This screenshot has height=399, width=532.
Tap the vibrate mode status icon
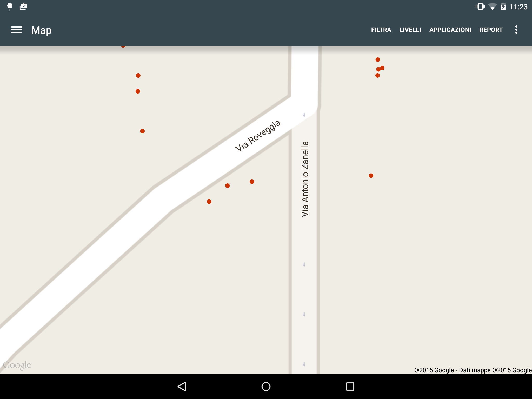pyautogui.click(x=480, y=6)
